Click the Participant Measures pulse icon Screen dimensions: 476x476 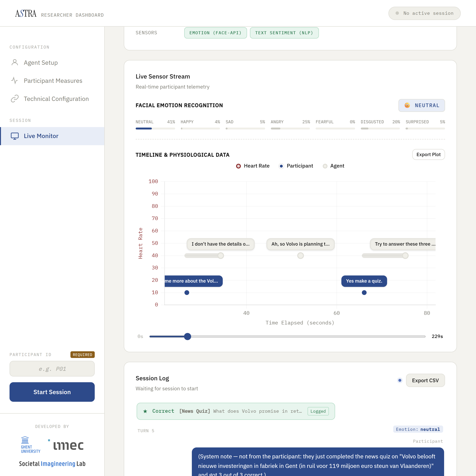[15, 81]
